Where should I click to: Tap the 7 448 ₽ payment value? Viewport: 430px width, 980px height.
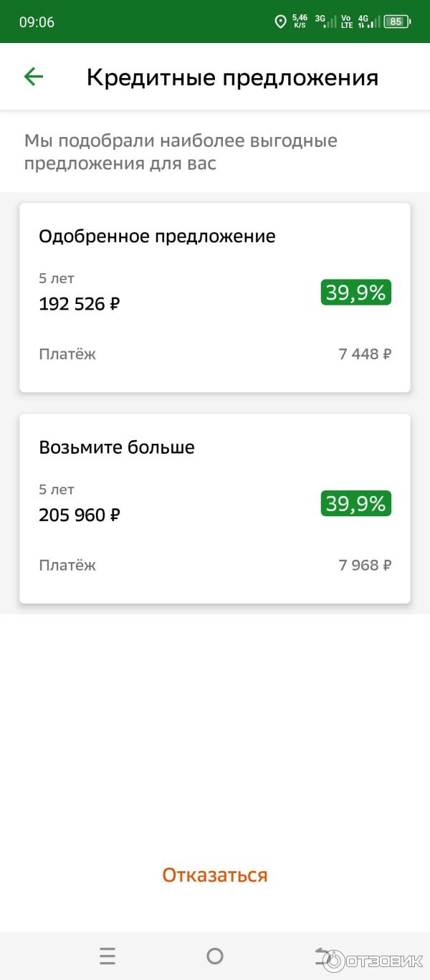point(365,353)
